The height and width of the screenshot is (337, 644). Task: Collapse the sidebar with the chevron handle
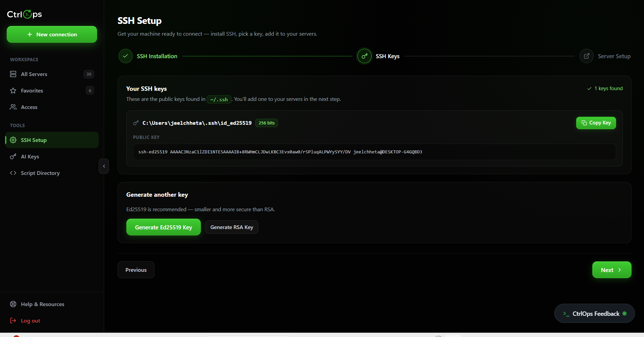(104, 166)
